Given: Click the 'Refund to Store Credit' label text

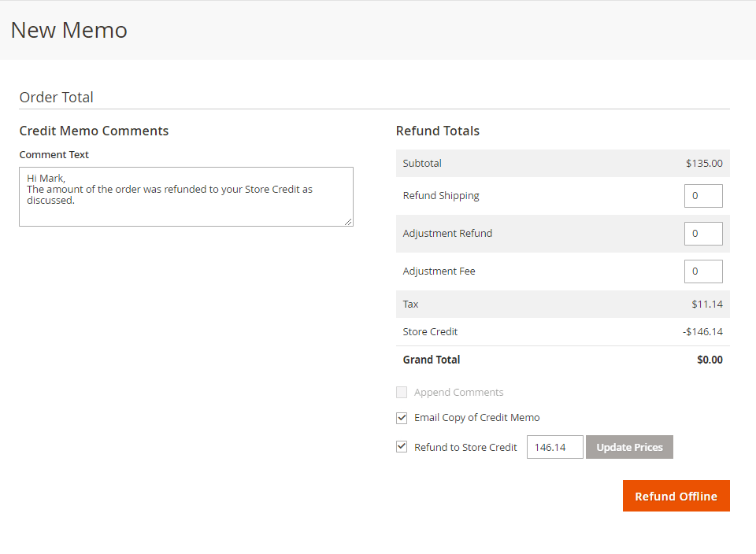Looking at the screenshot, I should pyautogui.click(x=465, y=447).
